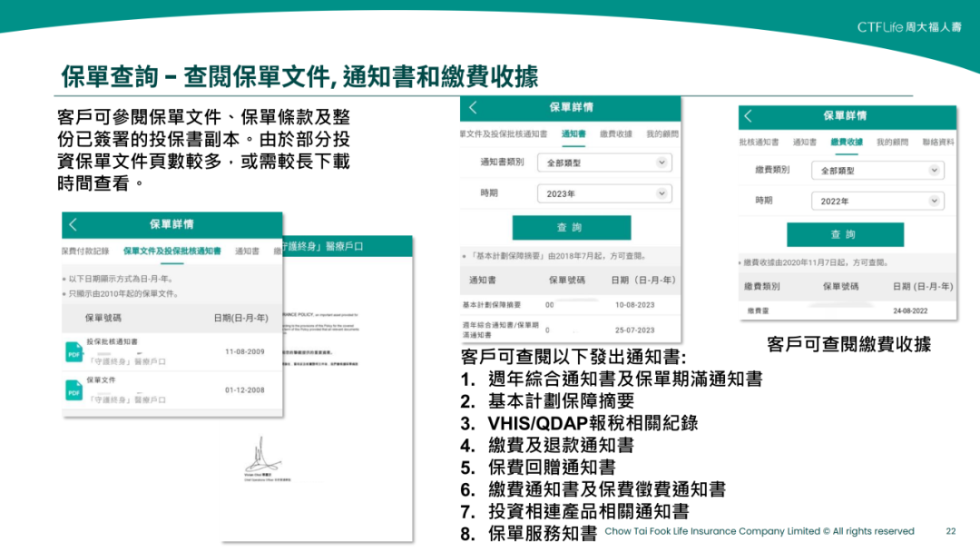Open the 2022年 period dropdown
The image size is (980, 552).
[877, 202]
